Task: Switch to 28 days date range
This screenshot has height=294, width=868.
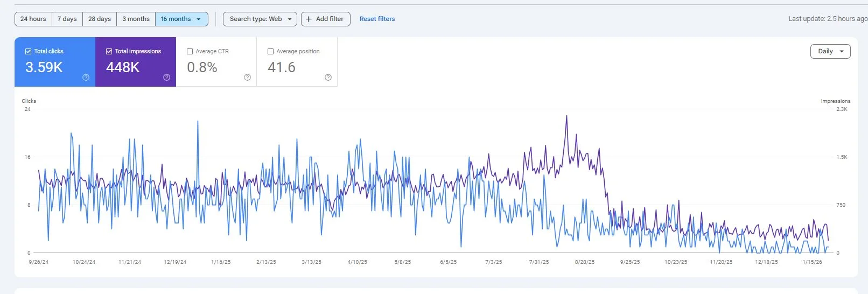Action: [100, 19]
